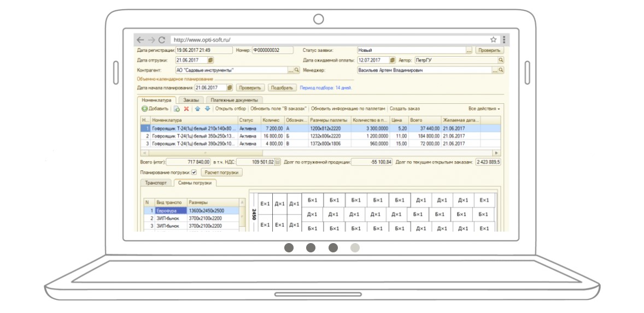This screenshot has height=313, width=644.
Task: Click Создать заказ in the toolbar
Action: pos(405,109)
